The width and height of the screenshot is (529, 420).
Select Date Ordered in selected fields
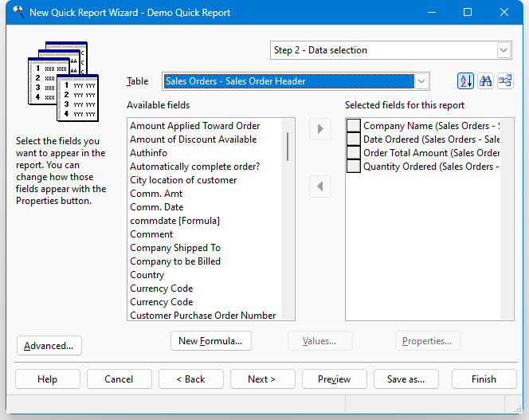coord(431,139)
